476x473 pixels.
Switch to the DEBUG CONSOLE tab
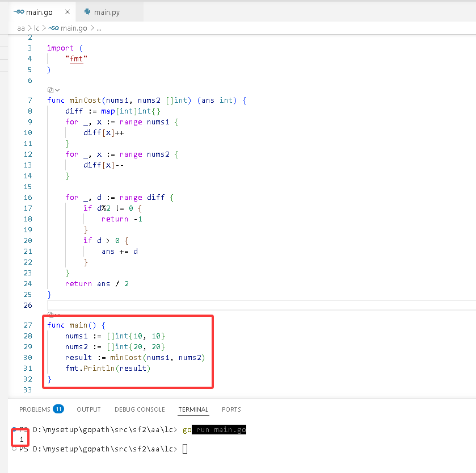click(140, 409)
